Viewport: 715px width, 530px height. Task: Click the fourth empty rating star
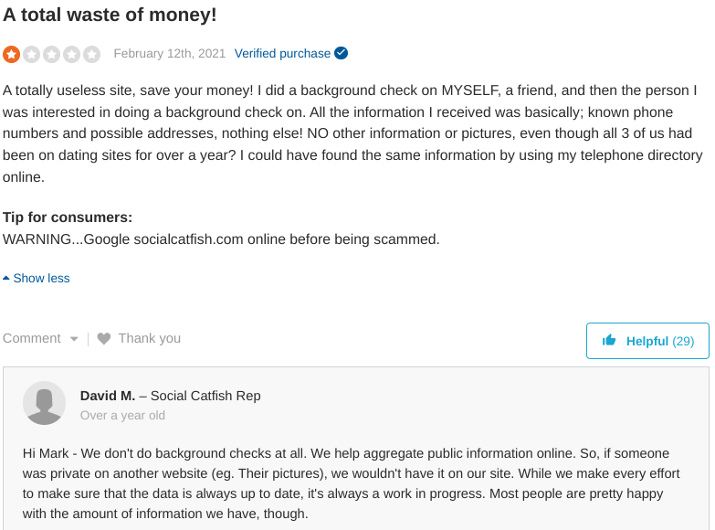point(72,54)
